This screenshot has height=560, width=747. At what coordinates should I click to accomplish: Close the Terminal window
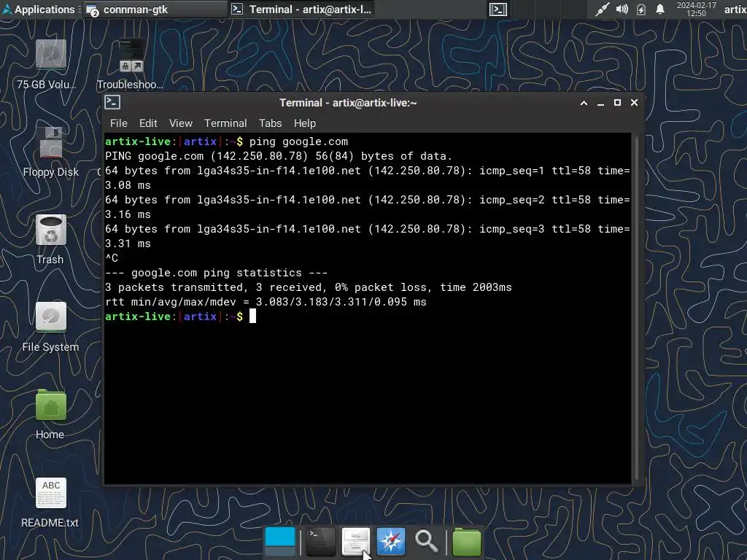pos(634,103)
